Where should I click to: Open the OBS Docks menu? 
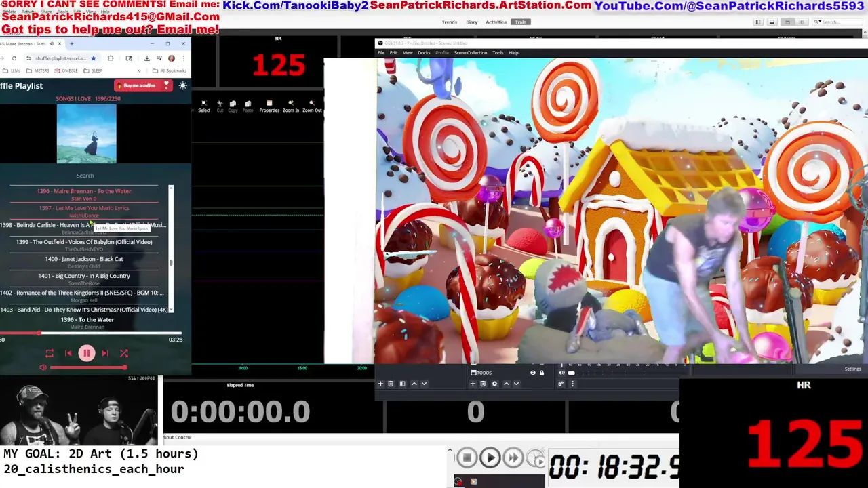click(x=424, y=52)
